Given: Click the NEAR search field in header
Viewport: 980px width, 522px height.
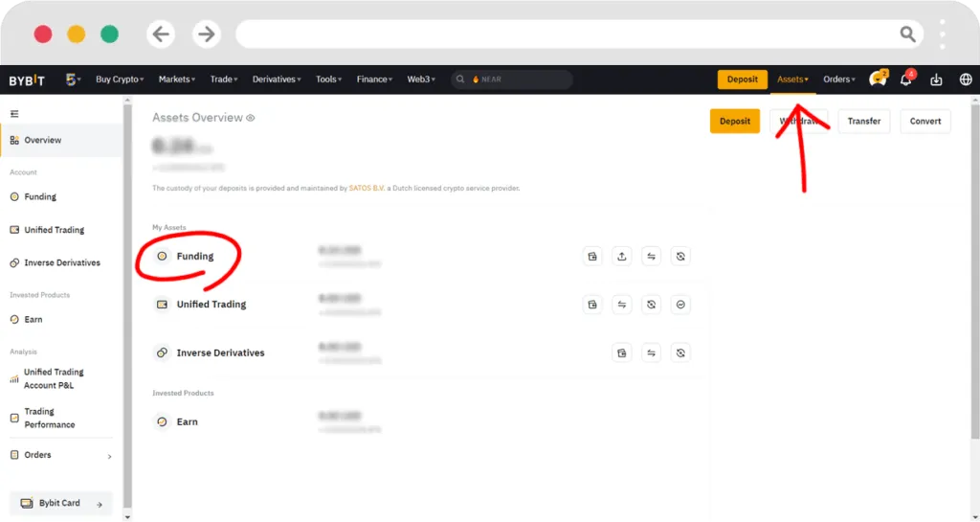Looking at the screenshot, I should (x=512, y=79).
